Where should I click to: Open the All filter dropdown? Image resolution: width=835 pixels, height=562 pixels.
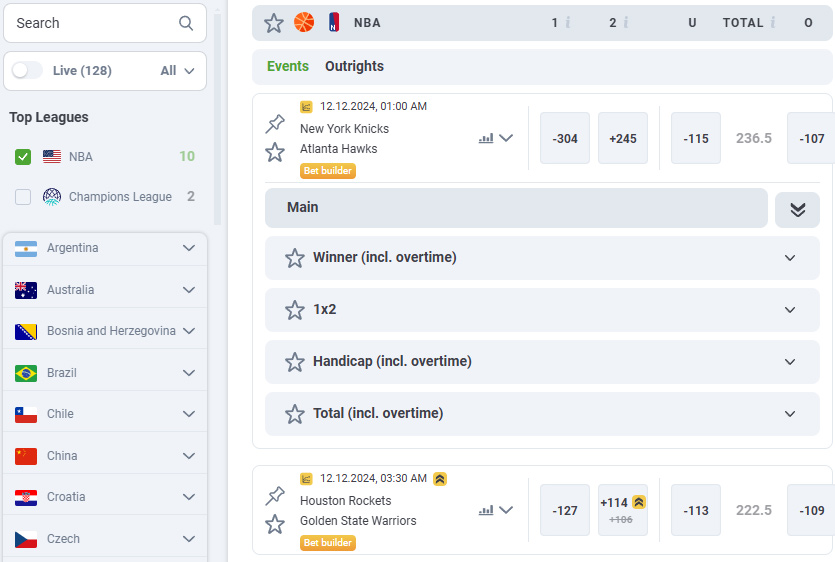coord(177,70)
